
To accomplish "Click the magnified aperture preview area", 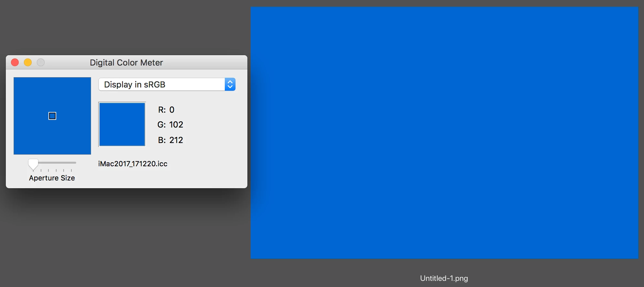I will 52,116.
